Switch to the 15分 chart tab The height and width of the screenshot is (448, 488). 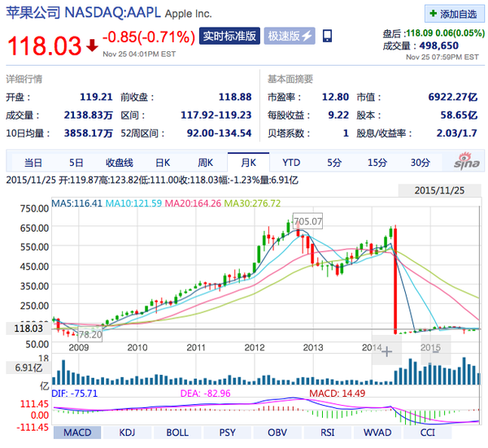coord(377,163)
